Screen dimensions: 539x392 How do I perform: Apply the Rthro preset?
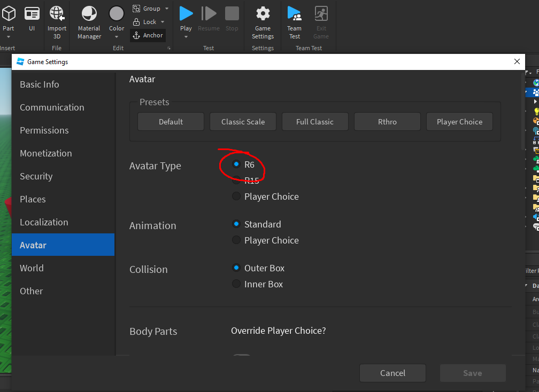coord(387,122)
